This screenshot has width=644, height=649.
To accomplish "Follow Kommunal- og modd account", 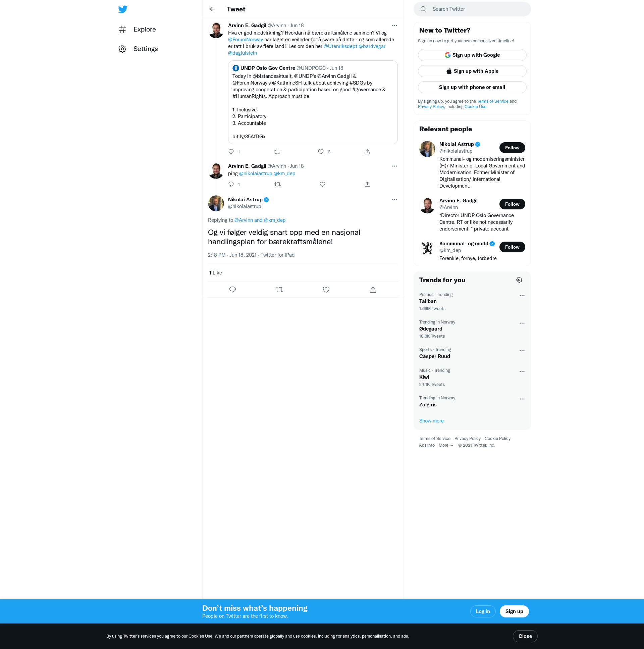I will tap(512, 247).
